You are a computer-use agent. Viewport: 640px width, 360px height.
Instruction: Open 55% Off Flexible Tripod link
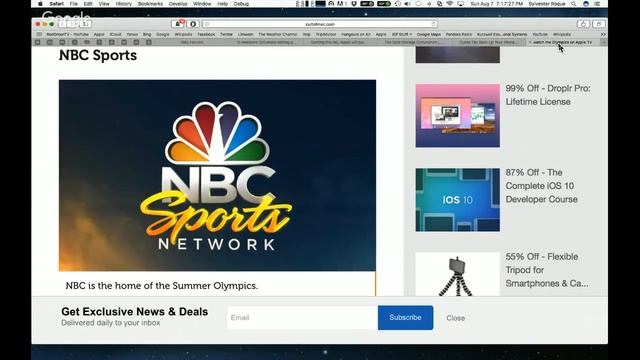click(547, 270)
